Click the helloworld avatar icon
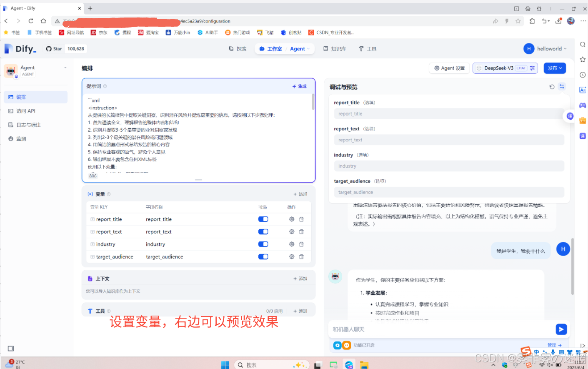 [x=529, y=49]
